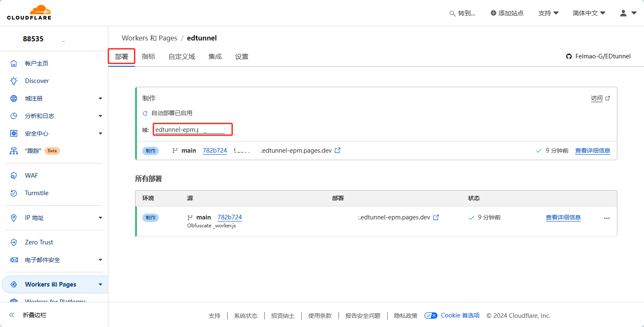Screen dimensions: 644x327
Task: Click 查看详细信息 in the 所有部署 row
Action: coord(563,217)
